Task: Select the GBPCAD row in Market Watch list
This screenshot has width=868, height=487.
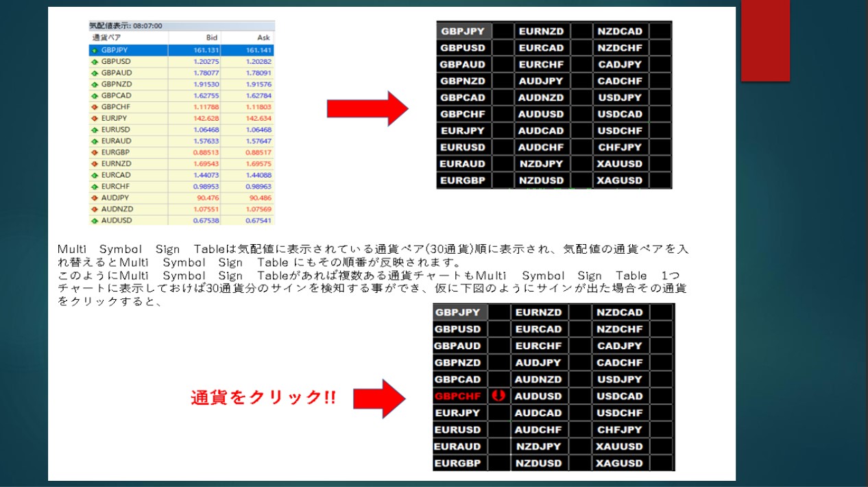Action: click(182, 95)
